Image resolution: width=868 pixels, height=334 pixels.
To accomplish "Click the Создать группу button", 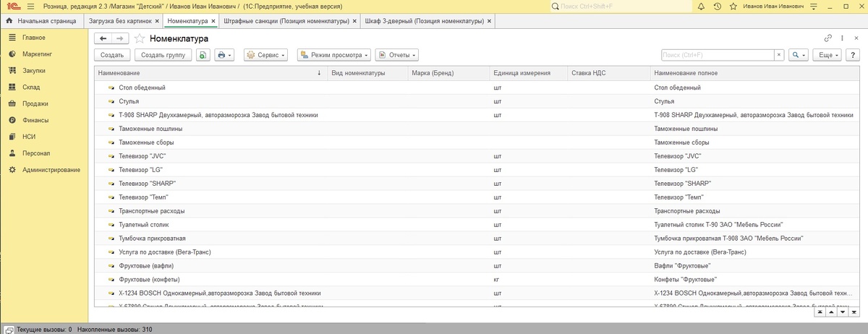I will coord(163,55).
